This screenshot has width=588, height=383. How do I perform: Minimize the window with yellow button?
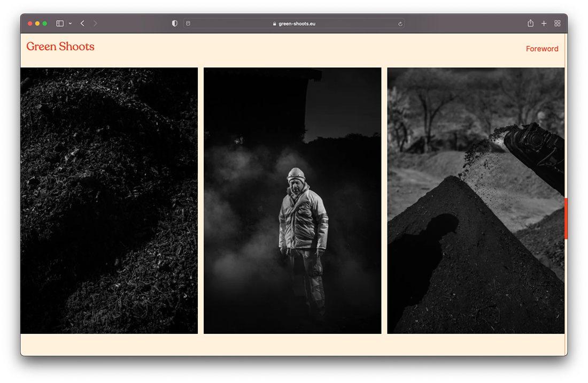[x=37, y=23]
